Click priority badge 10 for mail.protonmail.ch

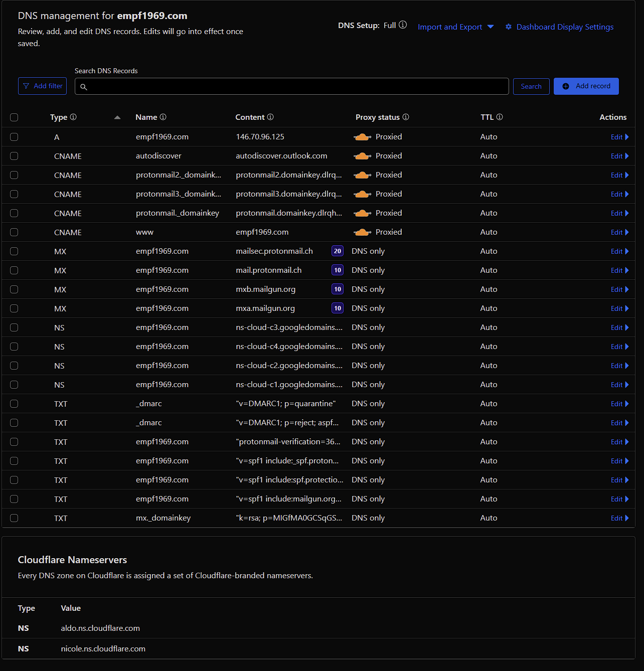(x=338, y=270)
